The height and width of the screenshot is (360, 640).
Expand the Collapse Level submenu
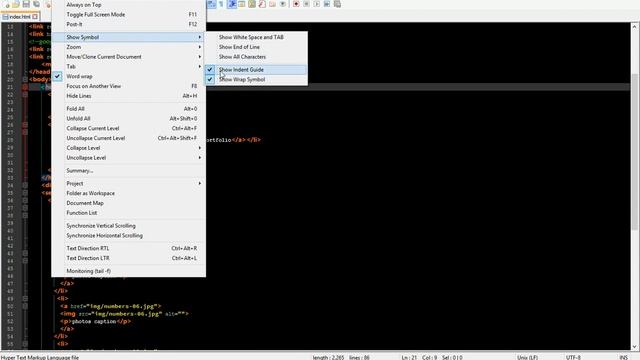pyautogui.click(x=128, y=148)
